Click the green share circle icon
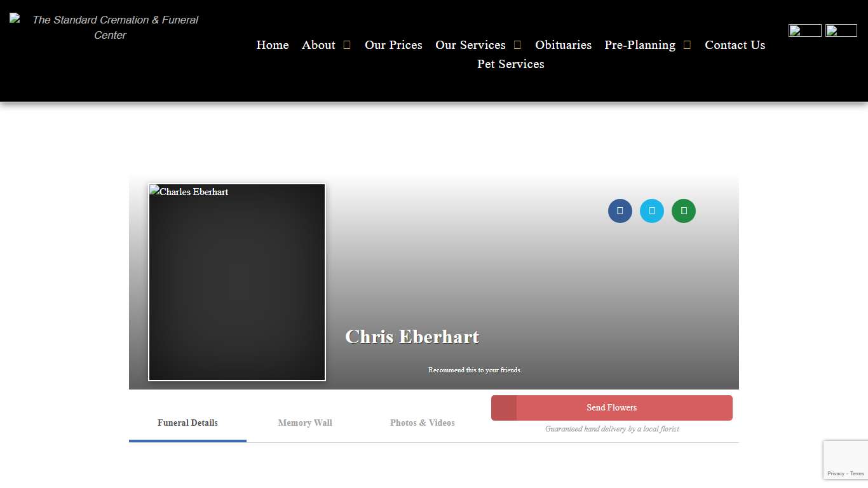 (x=684, y=211)
